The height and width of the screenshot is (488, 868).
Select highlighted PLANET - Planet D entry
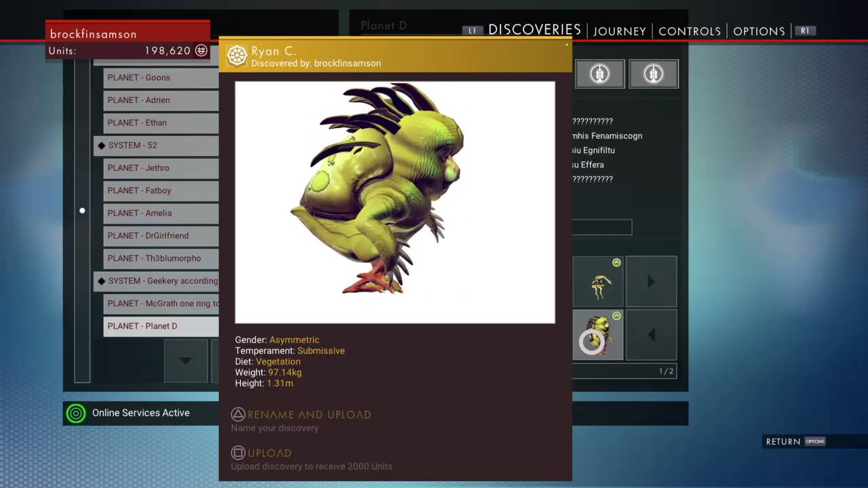click(x=161, y=326)
